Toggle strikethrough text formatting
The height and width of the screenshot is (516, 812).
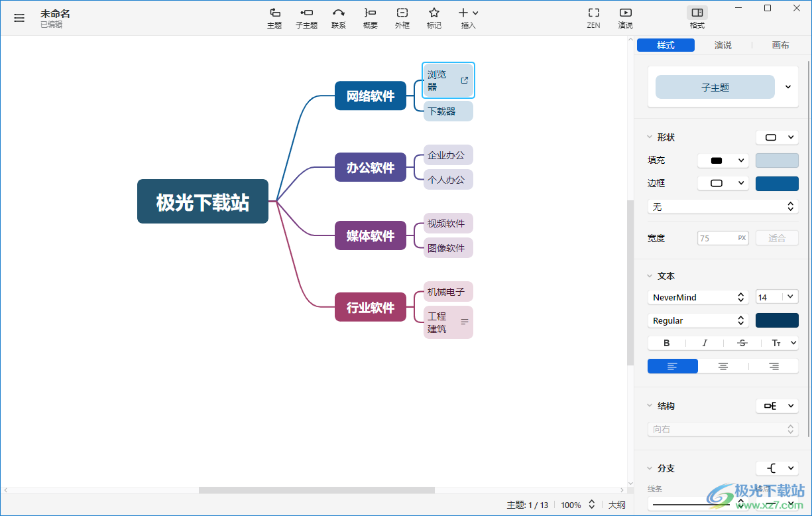(742, 343)
